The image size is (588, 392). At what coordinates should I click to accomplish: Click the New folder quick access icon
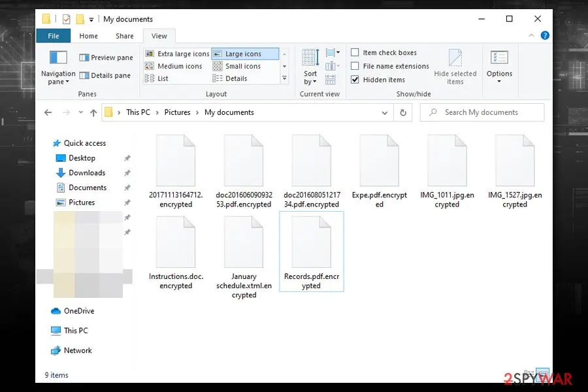(x=80, y=19)
